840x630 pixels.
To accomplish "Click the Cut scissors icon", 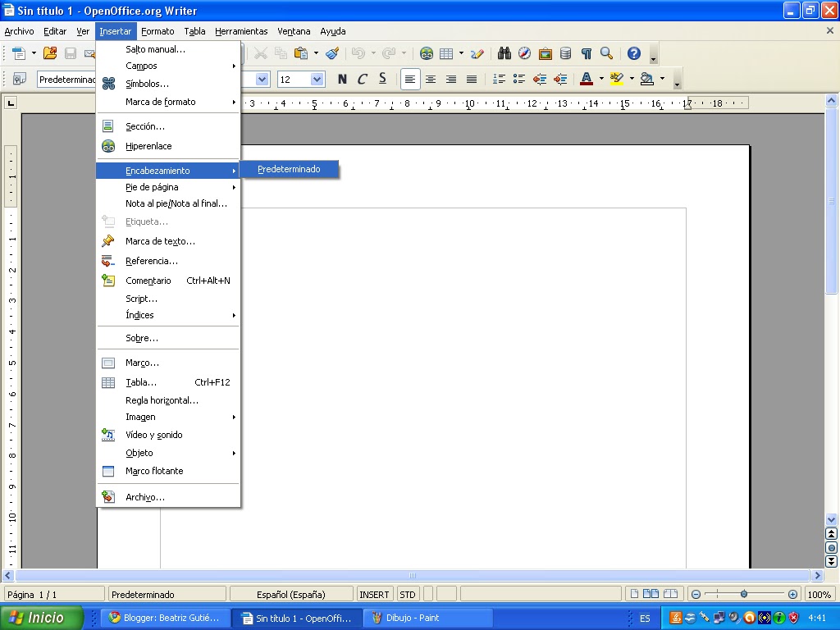I will [260, 53].
